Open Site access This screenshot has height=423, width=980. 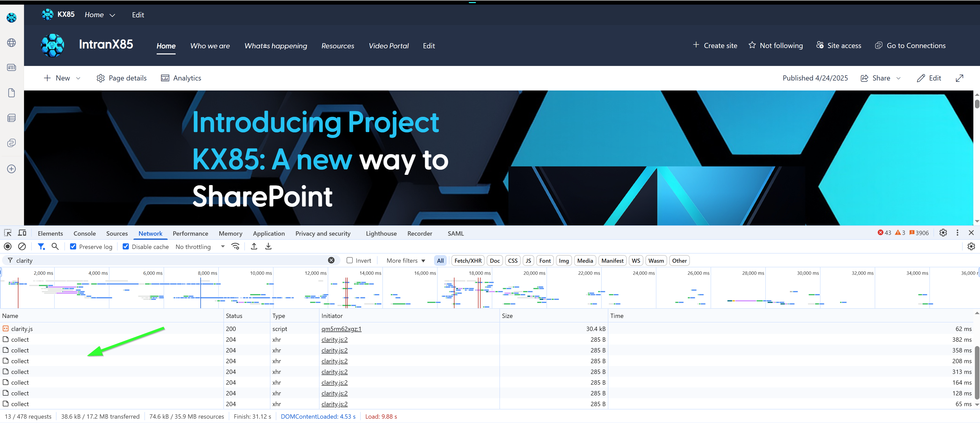[838, 45]
